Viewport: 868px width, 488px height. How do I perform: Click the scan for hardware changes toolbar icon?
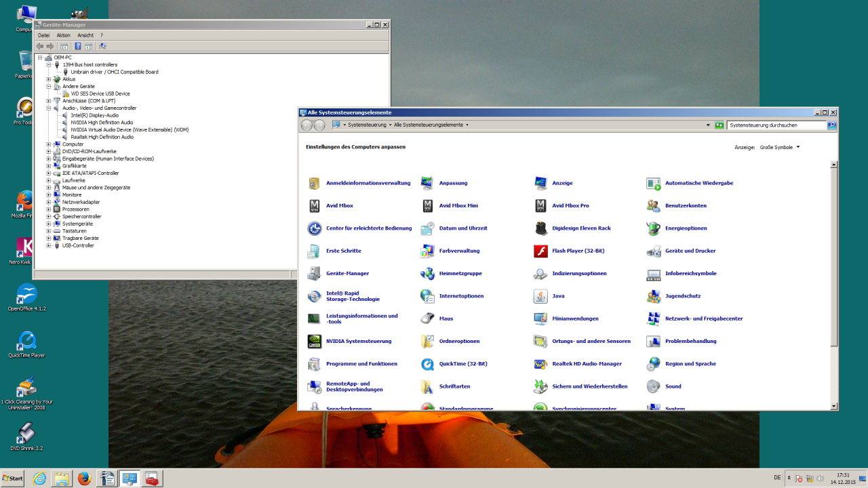102,46
